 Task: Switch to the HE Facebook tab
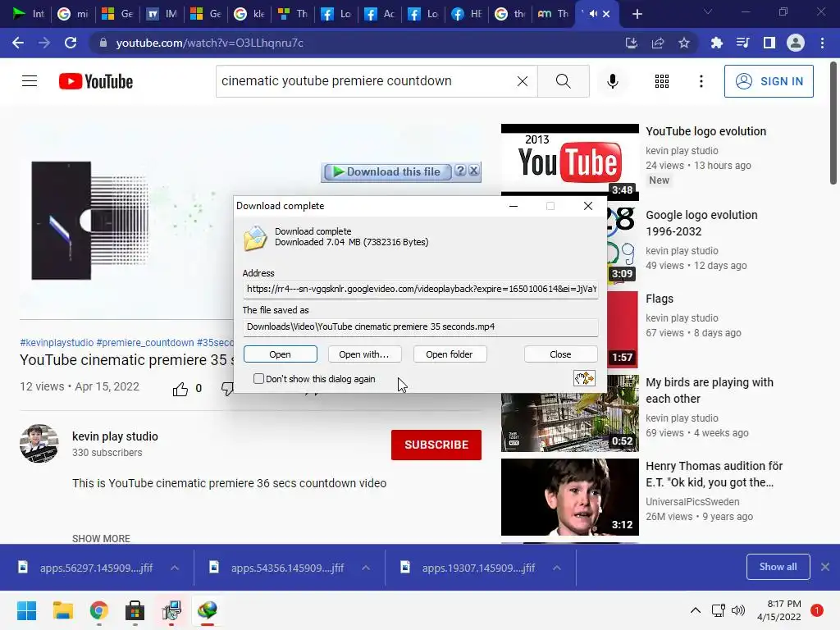(467, 14)
